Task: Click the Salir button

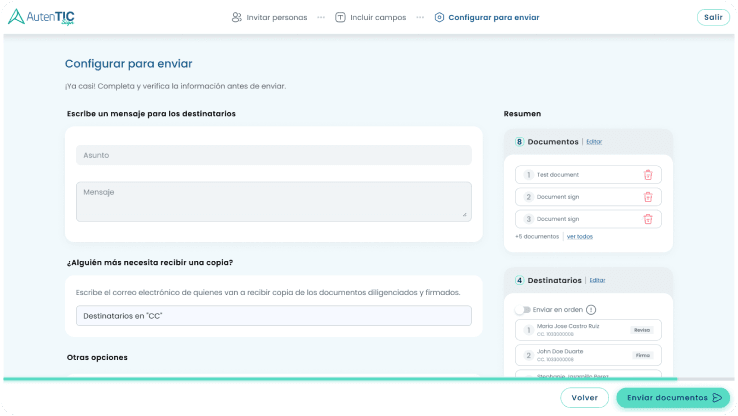Action: point(712,17)
